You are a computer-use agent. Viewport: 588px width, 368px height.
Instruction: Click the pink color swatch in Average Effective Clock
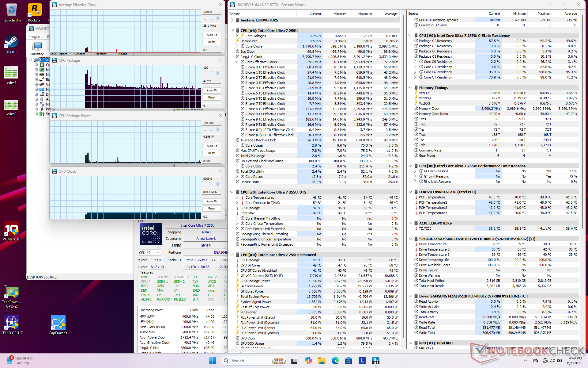(205, 18)
